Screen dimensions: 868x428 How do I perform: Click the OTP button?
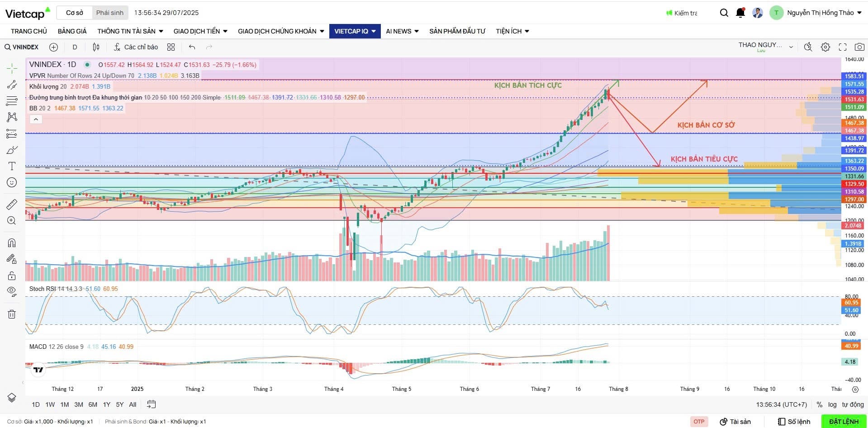click(x=699, y=422)
